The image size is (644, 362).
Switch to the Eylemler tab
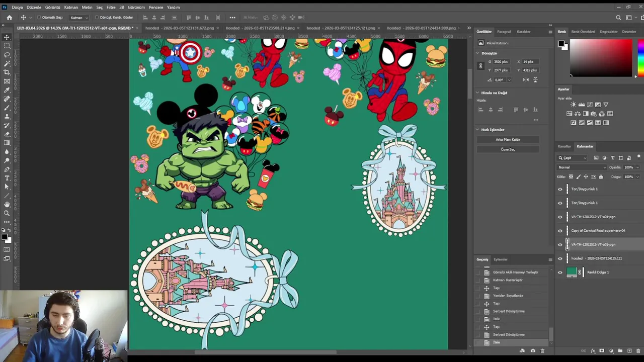click(x=500, y=259)
